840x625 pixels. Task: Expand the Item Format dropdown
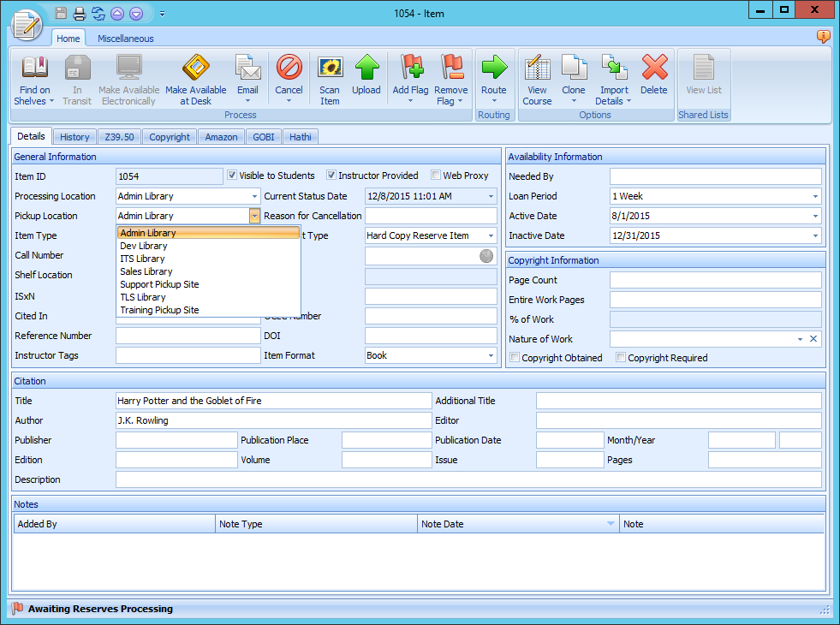click(x=489, y=355)
